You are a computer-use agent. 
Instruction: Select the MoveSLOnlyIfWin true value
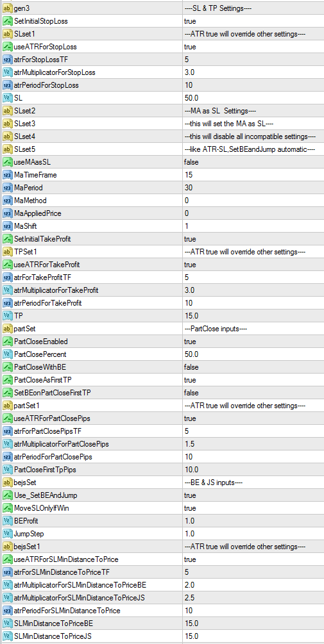[190, 508]
